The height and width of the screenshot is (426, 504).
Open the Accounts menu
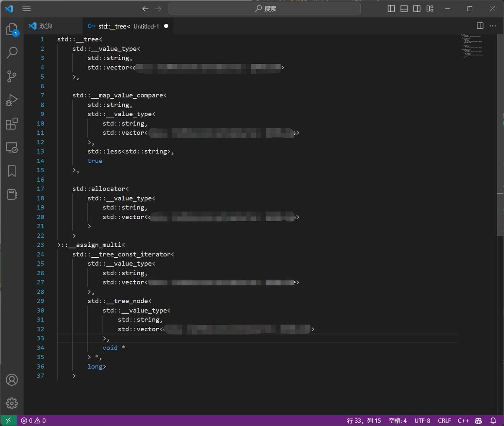12,380
